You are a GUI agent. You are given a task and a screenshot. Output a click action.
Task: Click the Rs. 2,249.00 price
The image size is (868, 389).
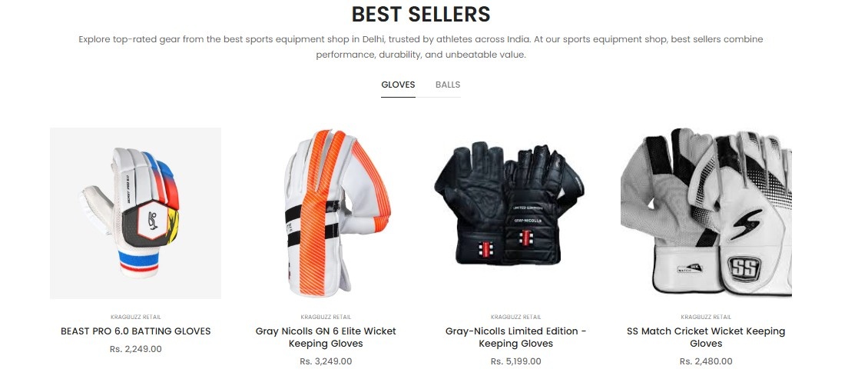(136, 349)
